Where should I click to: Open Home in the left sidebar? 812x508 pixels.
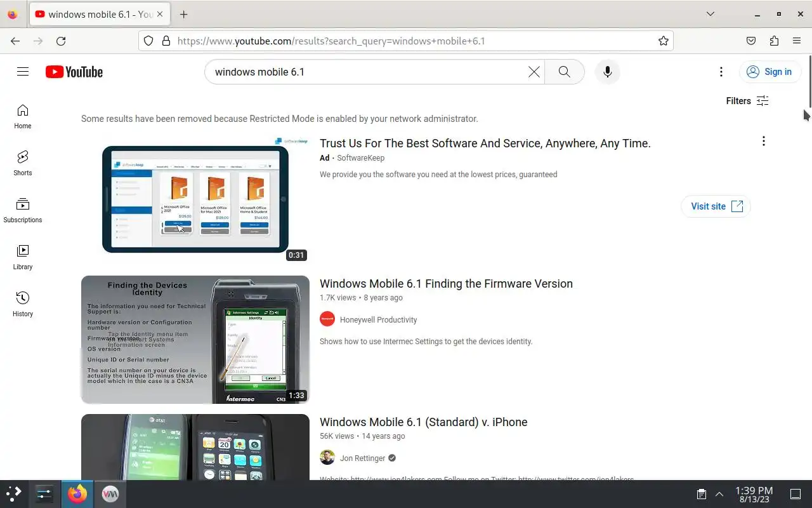click(23, 117)
